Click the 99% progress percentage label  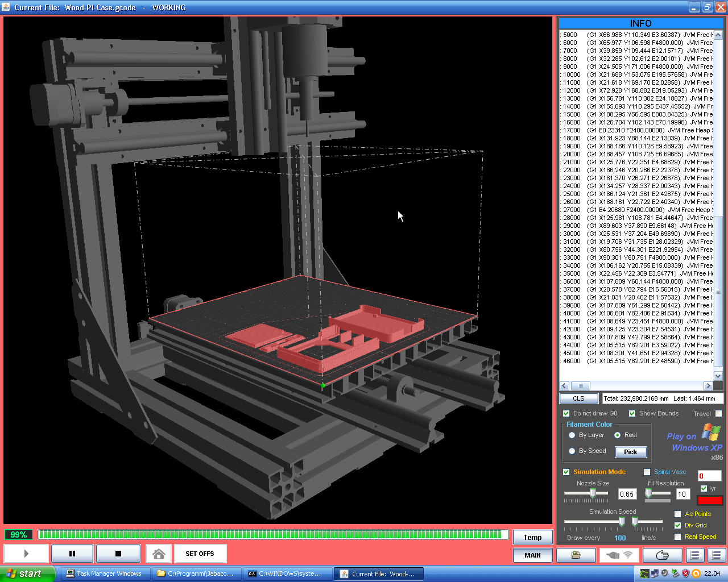click(x=19, y=535)
